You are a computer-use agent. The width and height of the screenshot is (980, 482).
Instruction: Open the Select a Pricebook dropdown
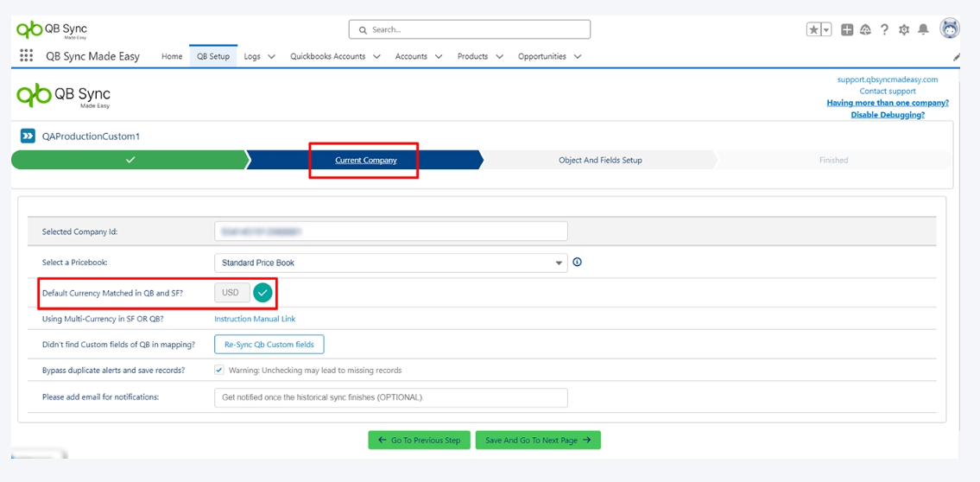point(390,263)
